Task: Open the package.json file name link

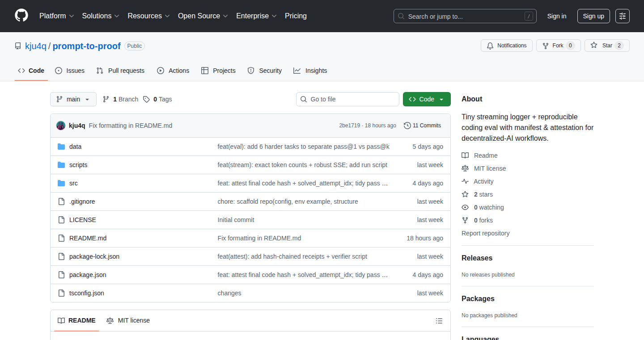Action: click(x=88, y=275)
